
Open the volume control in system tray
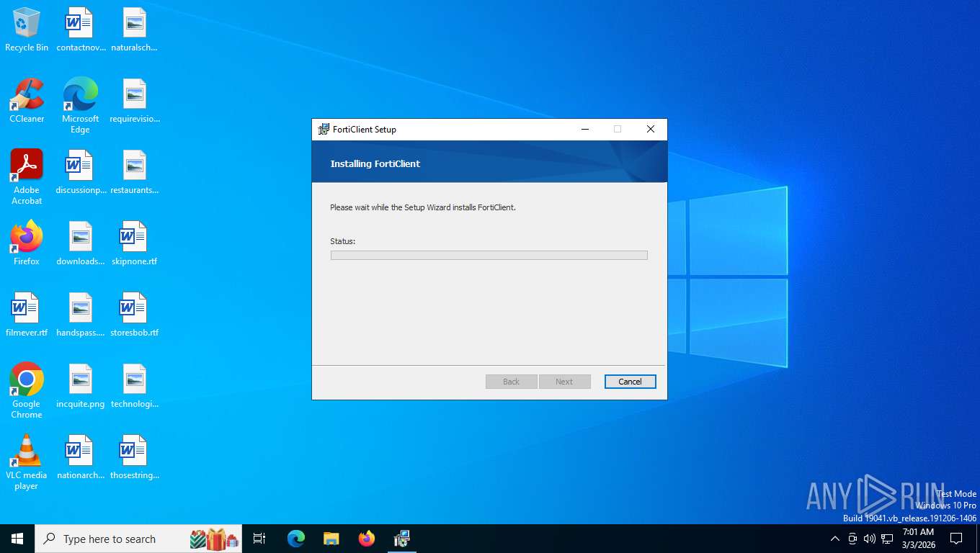pos(870,539)
